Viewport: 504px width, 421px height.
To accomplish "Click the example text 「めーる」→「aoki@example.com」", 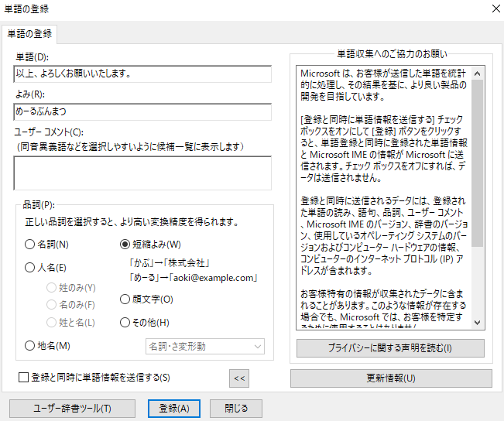I will (x=193, y=278).
